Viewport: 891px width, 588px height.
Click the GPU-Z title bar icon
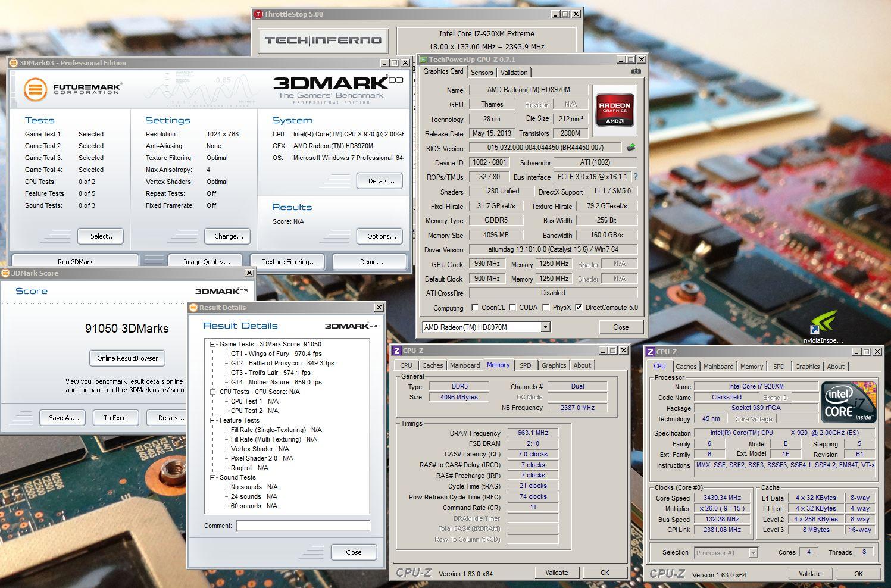click(423, 60)
